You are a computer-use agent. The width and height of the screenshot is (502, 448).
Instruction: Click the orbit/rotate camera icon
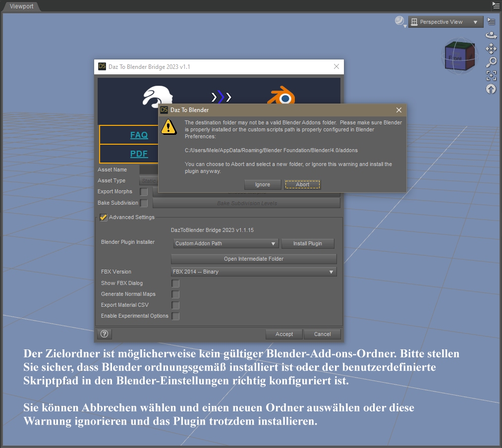click(491, 35)
